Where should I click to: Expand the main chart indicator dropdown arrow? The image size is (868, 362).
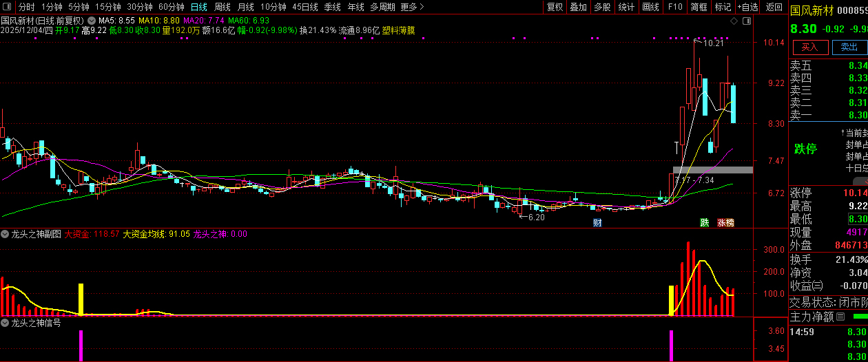[x=92, y=21]
